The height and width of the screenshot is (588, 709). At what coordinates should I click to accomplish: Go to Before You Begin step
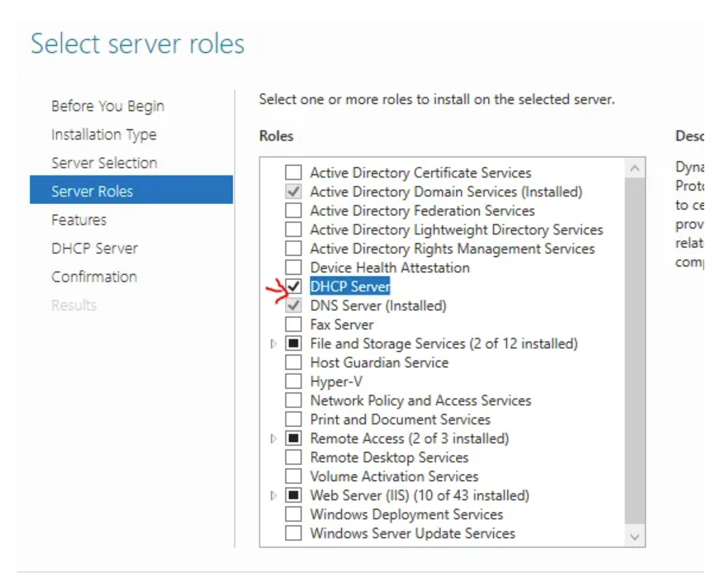pos(108,106)
